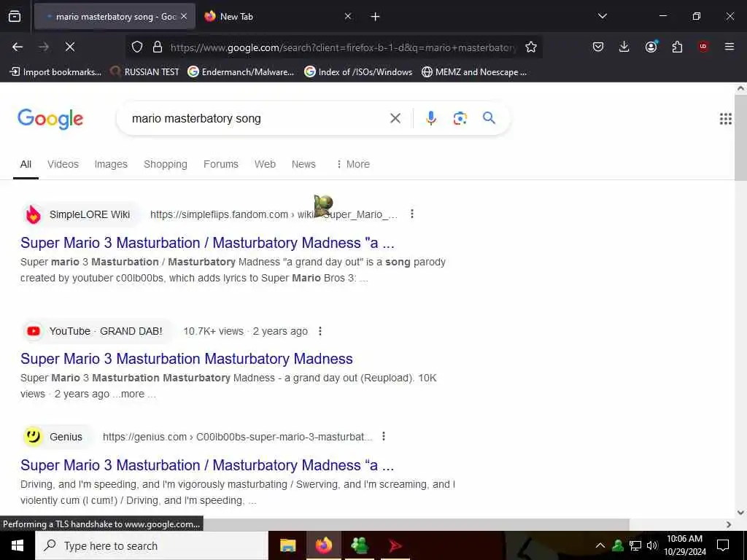Open the Index of /ISOs/Windows bookmark
The height and width of the screenshot is (560, 747).
coord(358,72)
